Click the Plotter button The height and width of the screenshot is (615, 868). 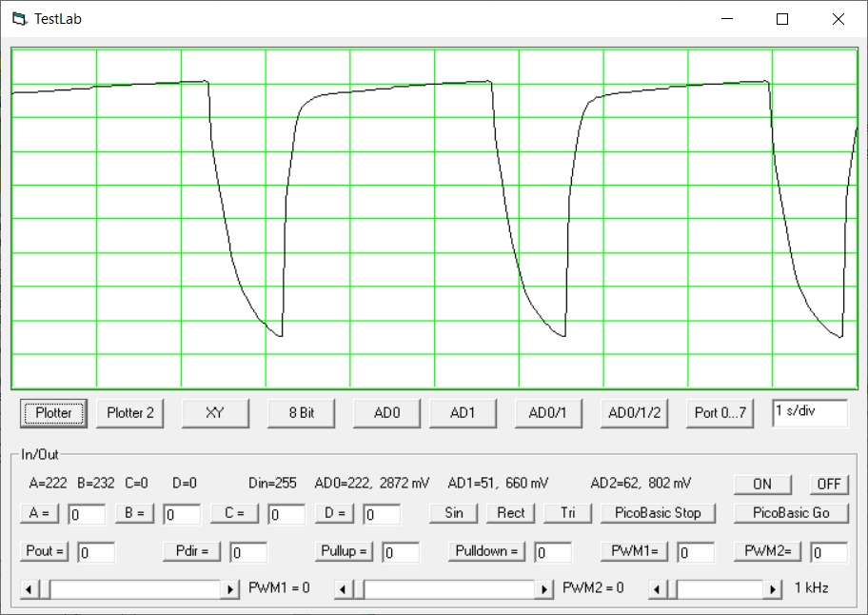(x=53, y=413)
